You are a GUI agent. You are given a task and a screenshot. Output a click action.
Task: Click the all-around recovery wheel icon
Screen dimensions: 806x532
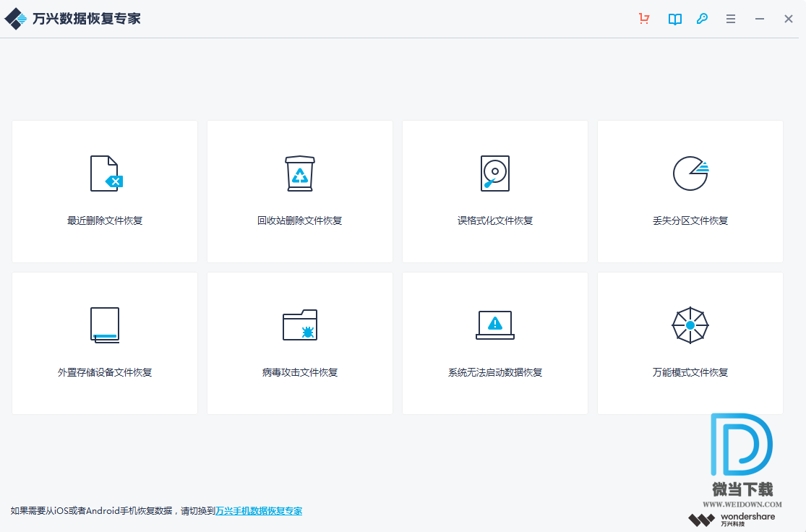click(x=690, y=325)
